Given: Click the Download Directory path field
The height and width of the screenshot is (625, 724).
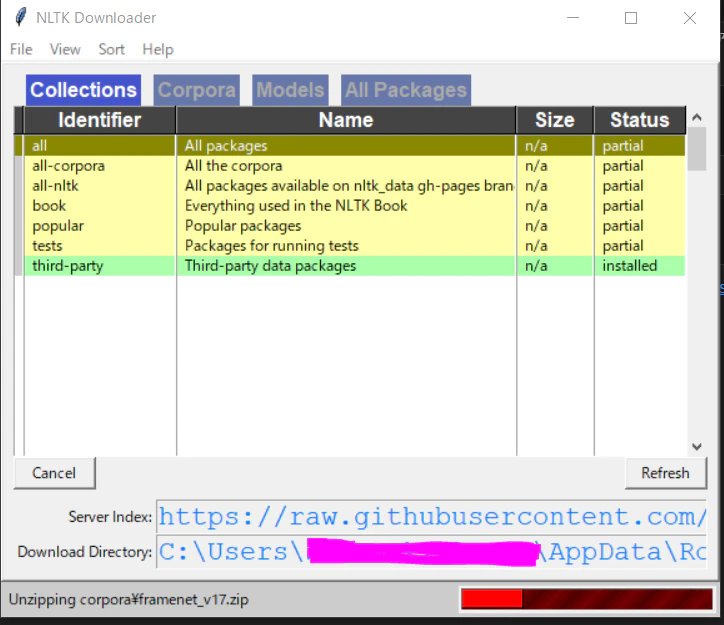Looking at the screenshot, I should (x=431, y=552).
